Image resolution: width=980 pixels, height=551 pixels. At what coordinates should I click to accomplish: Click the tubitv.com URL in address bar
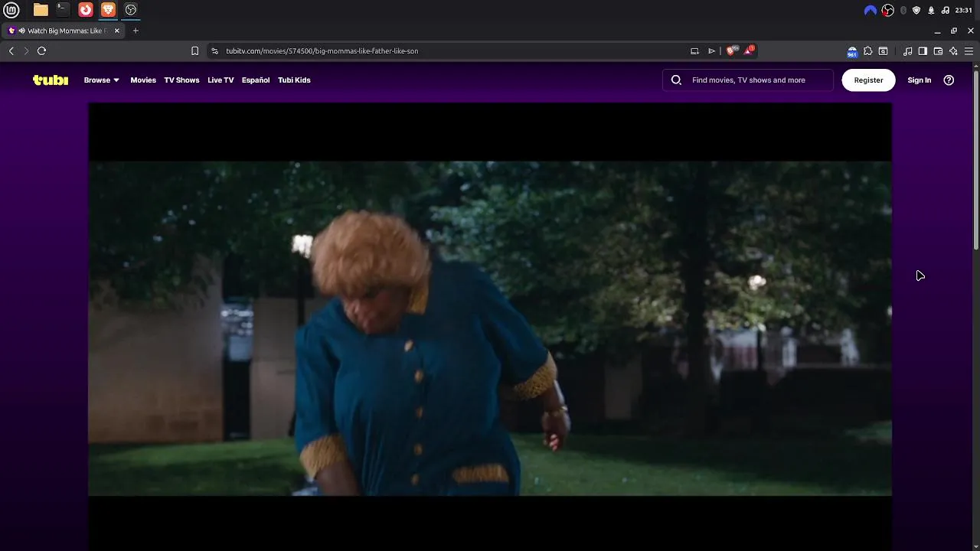(x=322, y=51)
